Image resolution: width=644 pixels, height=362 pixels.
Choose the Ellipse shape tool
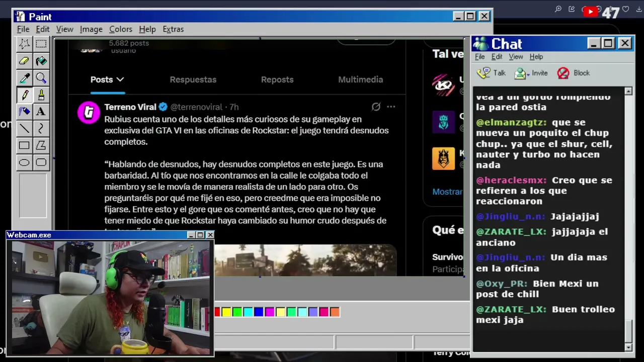pos(24,162)
